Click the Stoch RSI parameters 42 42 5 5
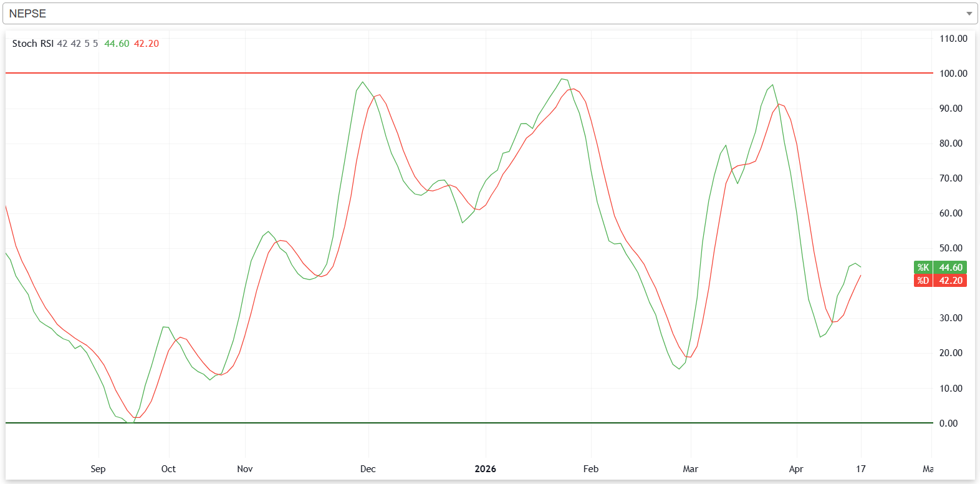980x484 pixels. (77, 44)
